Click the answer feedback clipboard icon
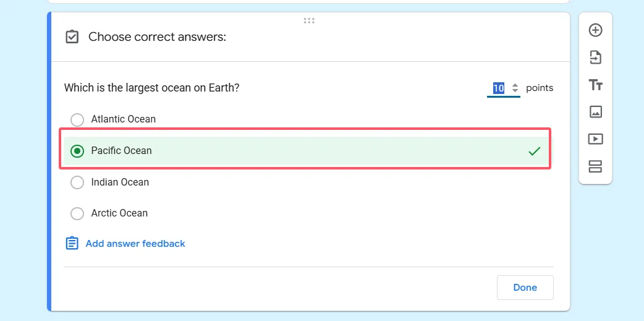The width and height of the screenshot is (644, 321). point(72,243)
